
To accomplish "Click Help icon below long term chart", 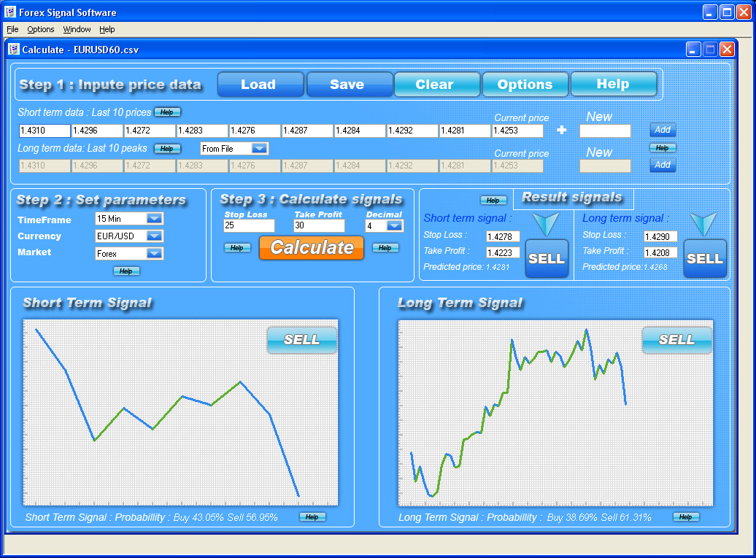I will [686, 517].
